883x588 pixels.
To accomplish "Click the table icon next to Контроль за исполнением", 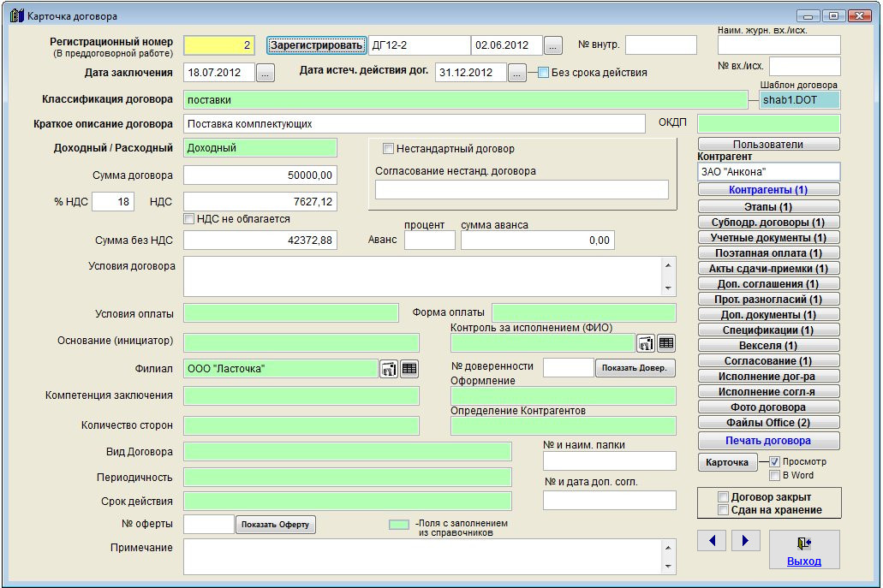I will click(x=666, y=343).
